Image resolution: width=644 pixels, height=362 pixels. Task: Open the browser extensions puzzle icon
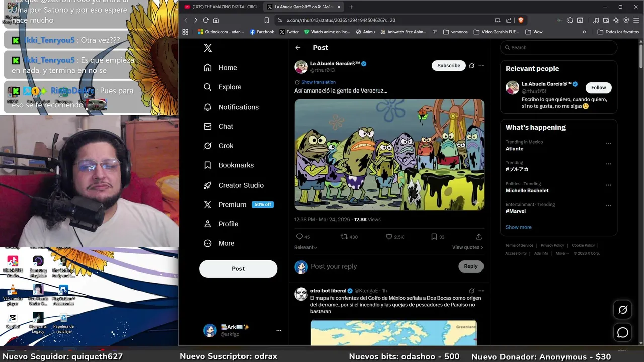[x=570, y=20]
